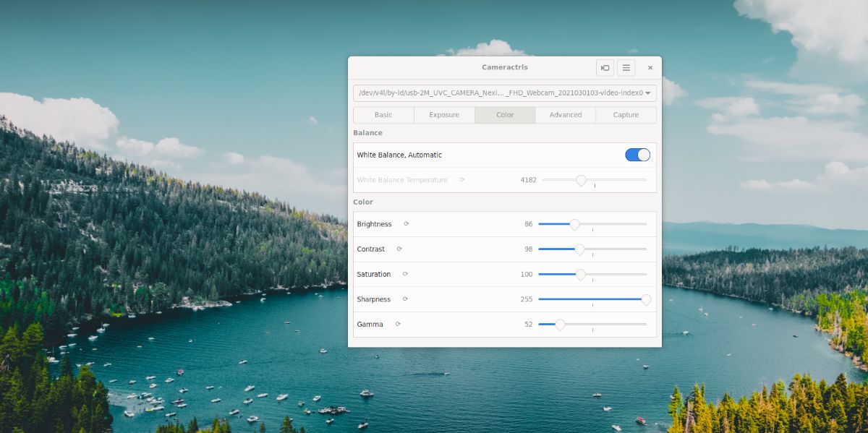
Task: Reset White Balance Temperature icon
Action: coord(462,180)
